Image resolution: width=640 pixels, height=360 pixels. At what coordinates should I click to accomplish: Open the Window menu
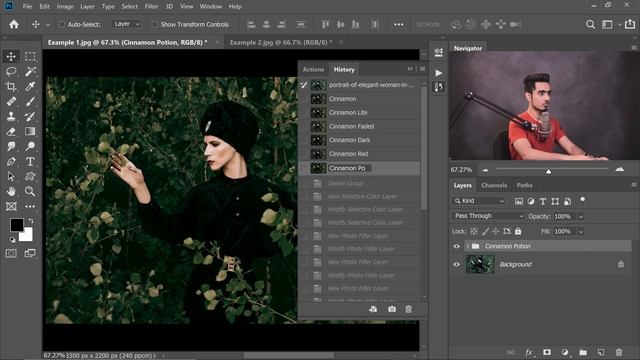(x=211, y=7)
